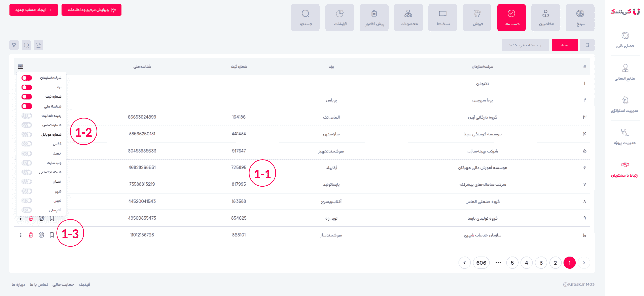Open the سرنخ (leads) module icon
The height and width of the screenshot is (296, 644).
[x=580, y=17]
